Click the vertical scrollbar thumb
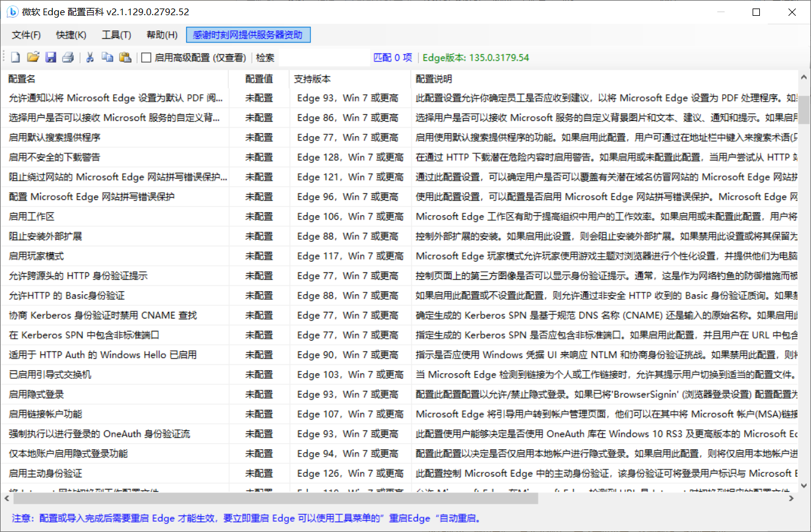811x532 pixels. click(804, 109)
